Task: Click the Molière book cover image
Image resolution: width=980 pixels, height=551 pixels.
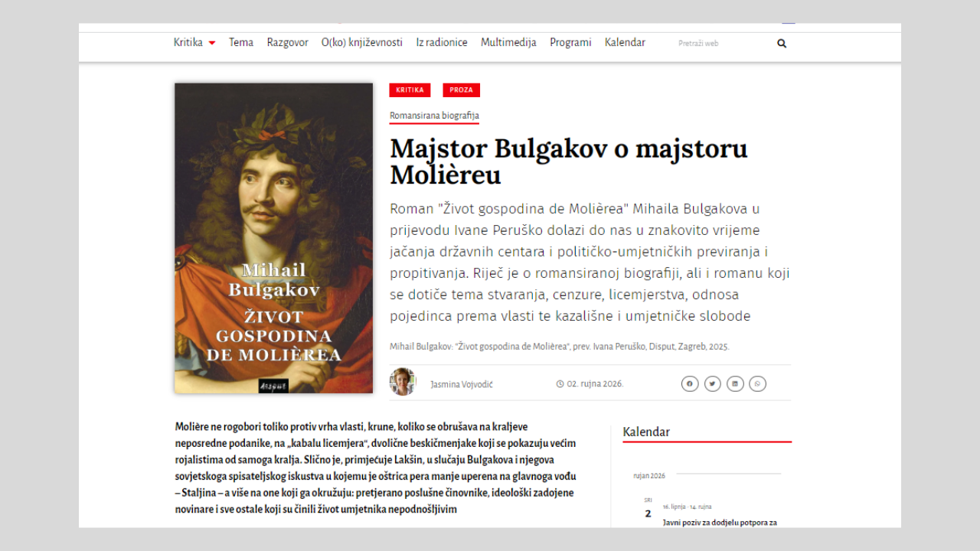Action: click(x=274, y=238)
